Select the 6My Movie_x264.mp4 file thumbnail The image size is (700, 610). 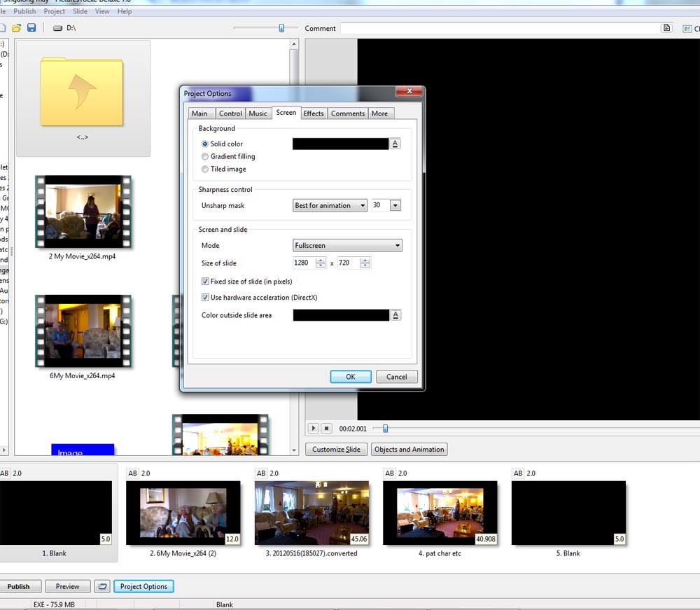click(83, 331)
